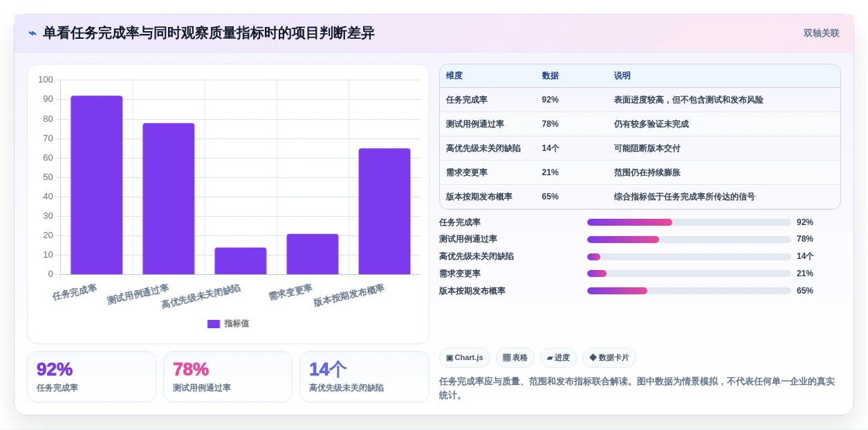Viewport: 868px width, 430px height.
Task: Click the 高优先级未关闭缺陷 bar in chart
Action: tap(241, 261)
